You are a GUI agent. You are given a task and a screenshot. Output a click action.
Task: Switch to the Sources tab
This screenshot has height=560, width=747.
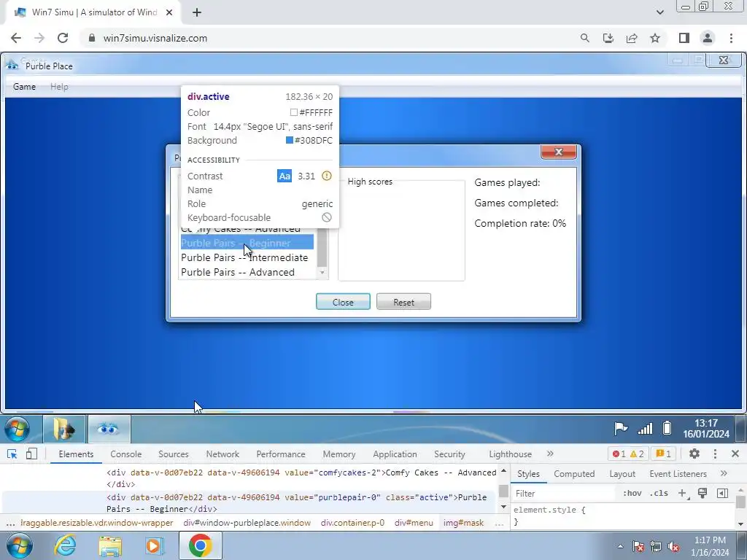pyautogui.click(x=174, y=454)
